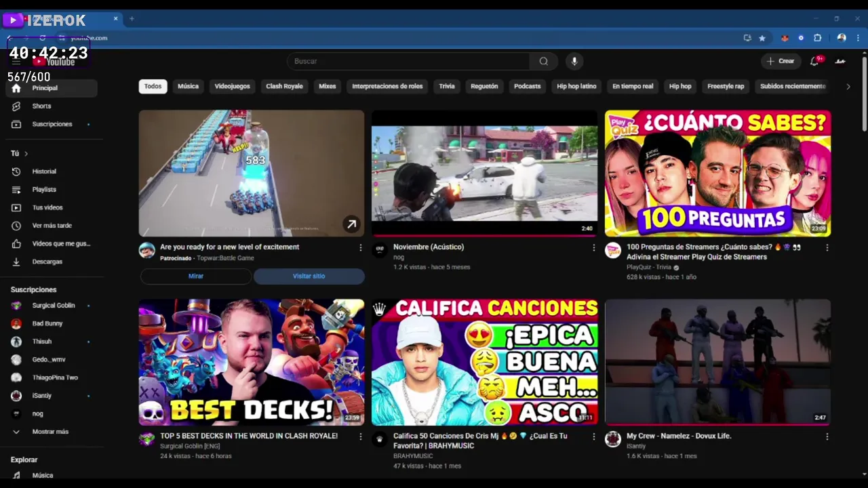
Task: Select the Freestyle rap chip
Action: point(726,86)
